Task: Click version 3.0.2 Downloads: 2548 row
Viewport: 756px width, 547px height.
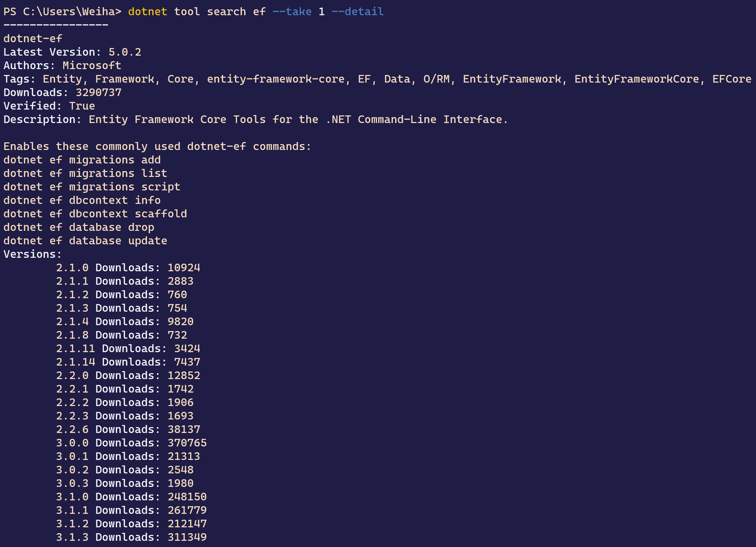Action: pyautogui.click(x=125, y=470)
